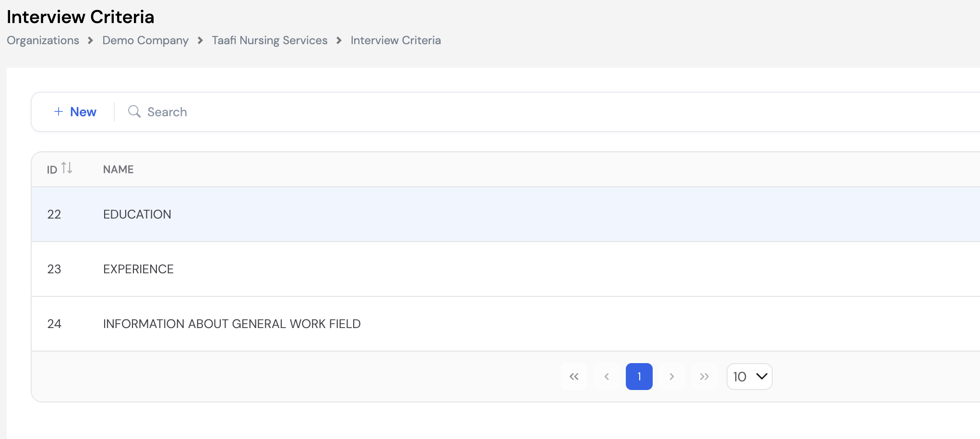Click chevron after Demo Company breadcrumb
The width and height of the screenshot is (980, 439).
coord(200,40)
